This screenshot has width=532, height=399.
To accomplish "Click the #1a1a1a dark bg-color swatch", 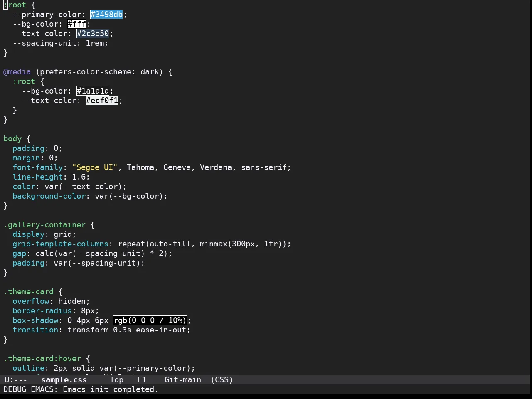I will pyautogui.click(x=93, y=91).
